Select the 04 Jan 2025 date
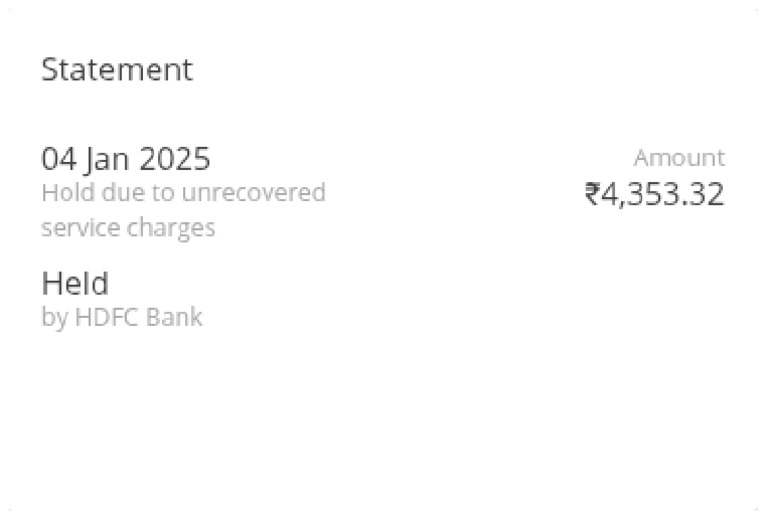This screenshot has width=768, height=520. point(126,159)
